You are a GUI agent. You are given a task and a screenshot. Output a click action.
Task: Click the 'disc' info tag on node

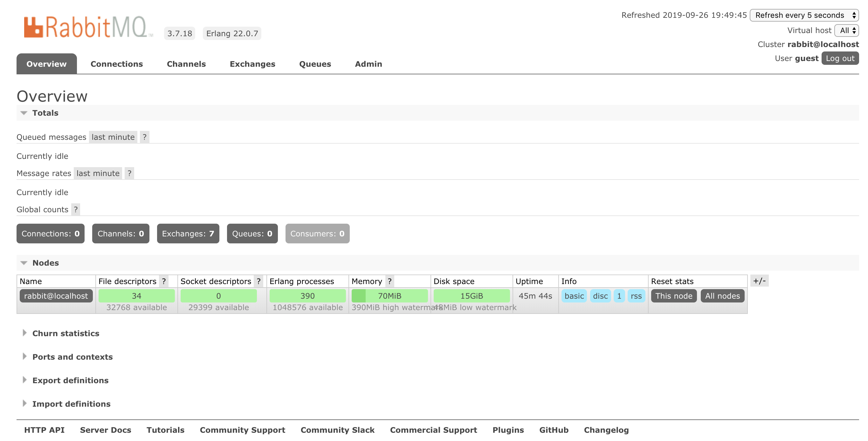tap(600, 296)
